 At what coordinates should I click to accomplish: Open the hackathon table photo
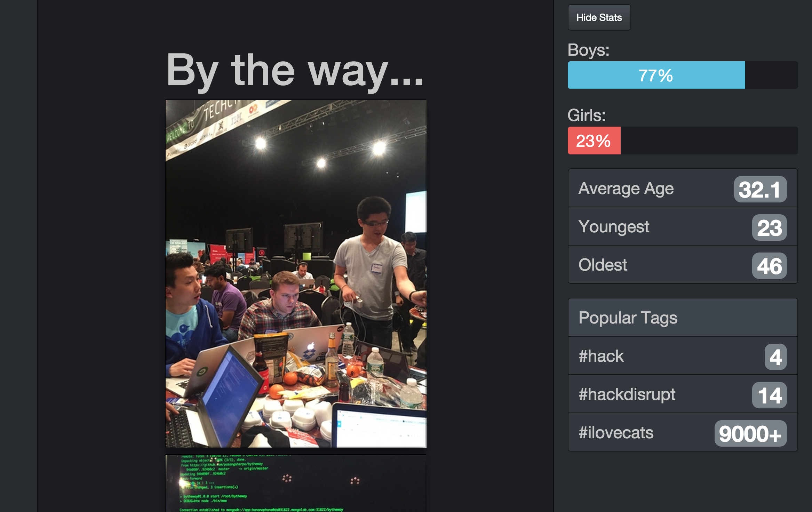click(x=296, y=274)
